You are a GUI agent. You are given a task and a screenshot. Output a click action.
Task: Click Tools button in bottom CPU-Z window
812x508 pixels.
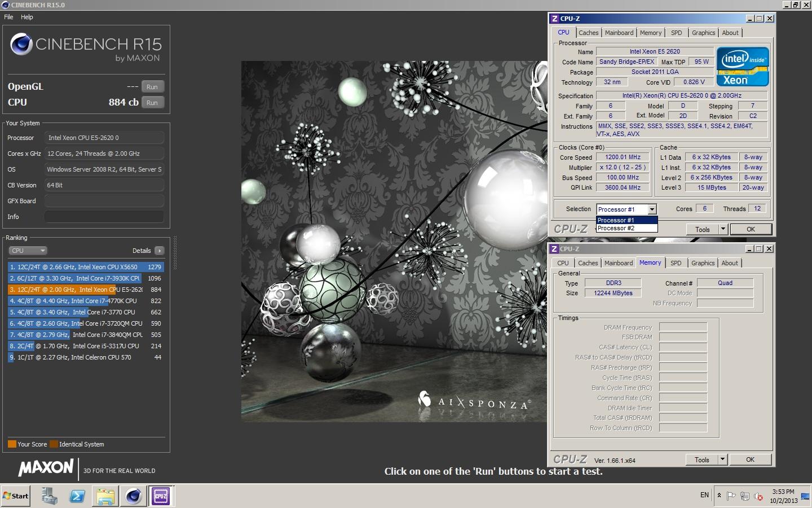pos(701,459)
